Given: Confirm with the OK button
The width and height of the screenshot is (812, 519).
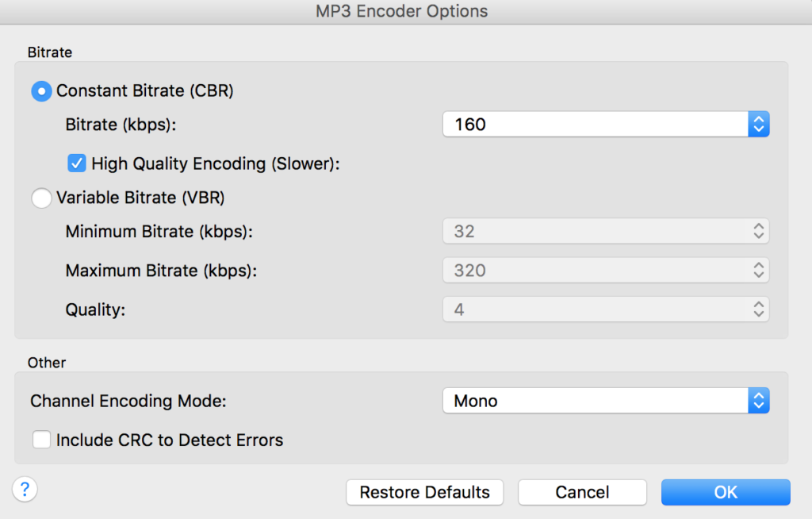Looking at the screenshot, I should coord(726,492).
